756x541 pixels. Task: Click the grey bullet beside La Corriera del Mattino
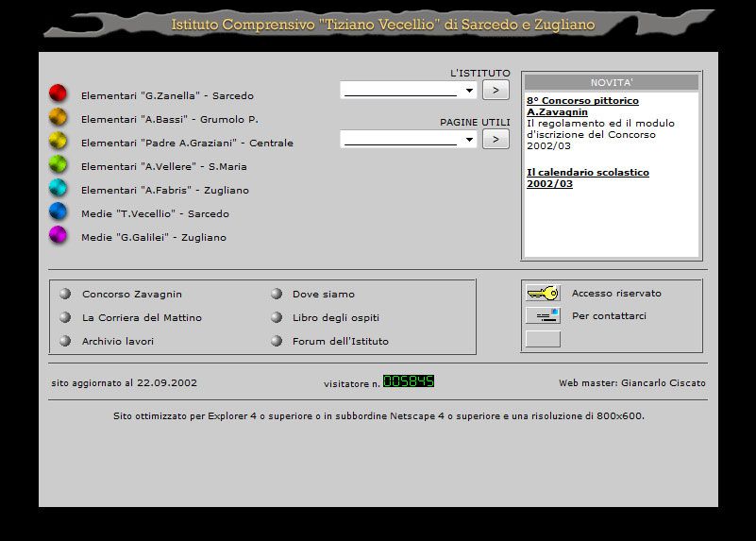point(65,317)
